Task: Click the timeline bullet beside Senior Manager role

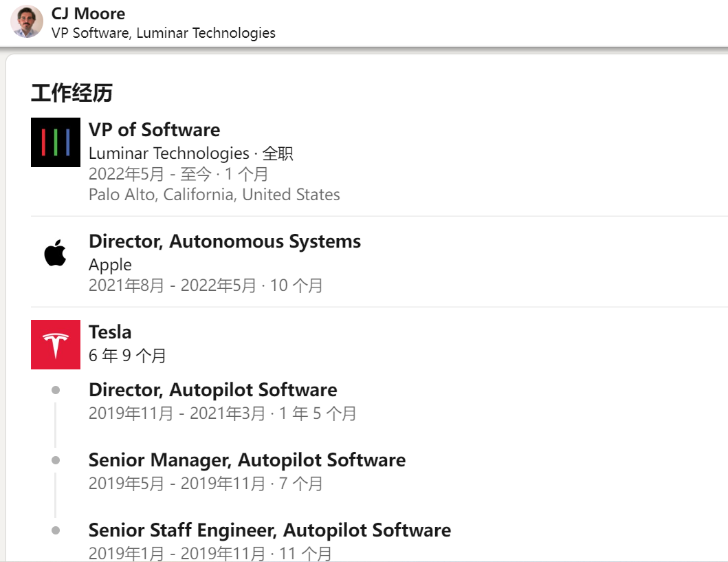Action: pyautogui.click(x=56, y=460)
